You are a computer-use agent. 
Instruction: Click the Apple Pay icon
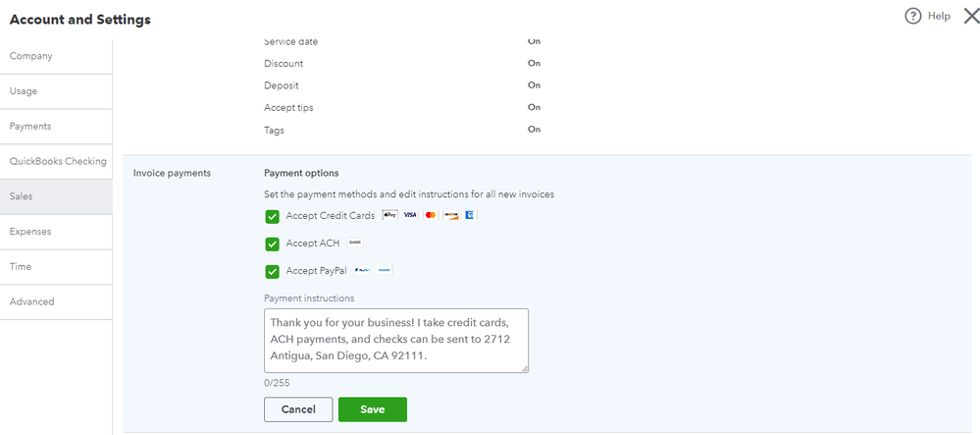(x=389, y=215)
